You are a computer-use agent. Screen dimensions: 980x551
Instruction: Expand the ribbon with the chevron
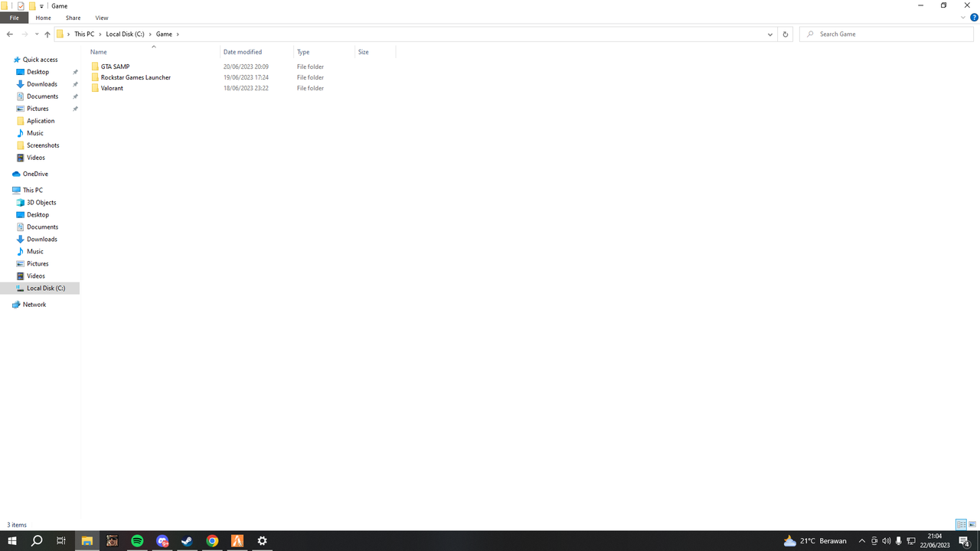[x=963, y=18]
